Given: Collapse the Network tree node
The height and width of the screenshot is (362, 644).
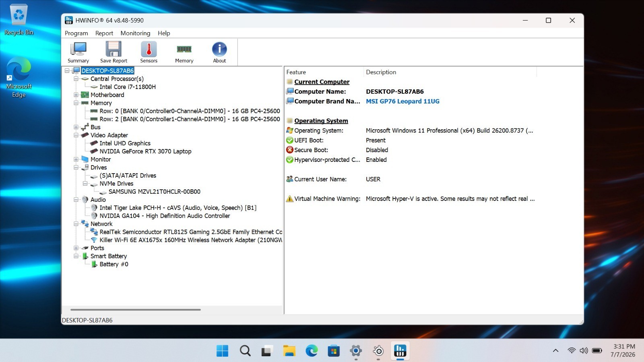Looking at the screenshot, I should [x=76, y=224].
